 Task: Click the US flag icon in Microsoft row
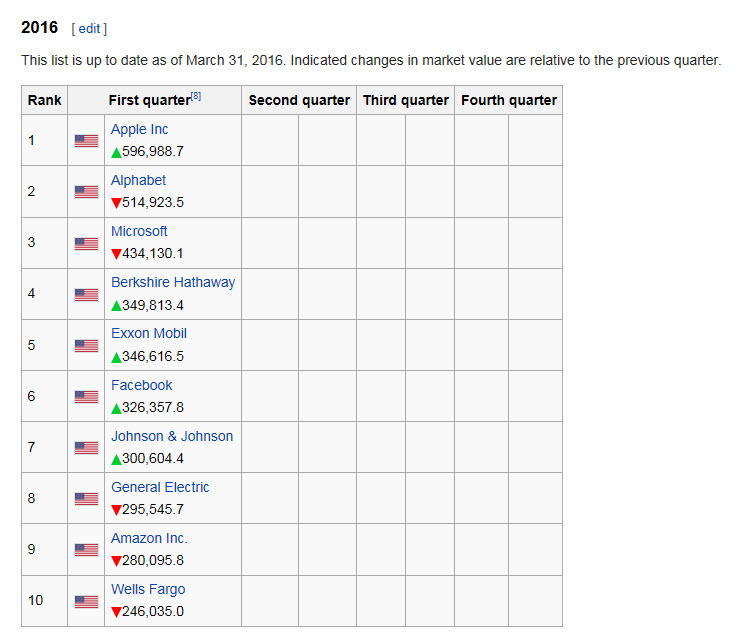(86, 244)
